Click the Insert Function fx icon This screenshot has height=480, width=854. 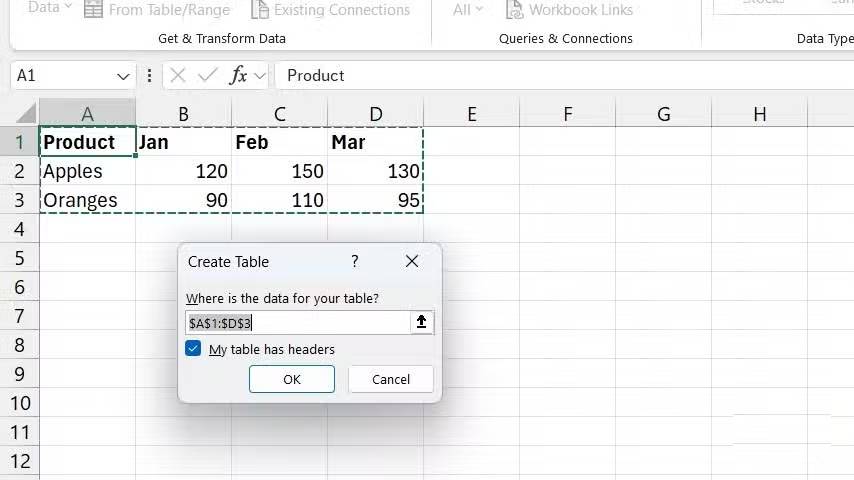(238, 75)
